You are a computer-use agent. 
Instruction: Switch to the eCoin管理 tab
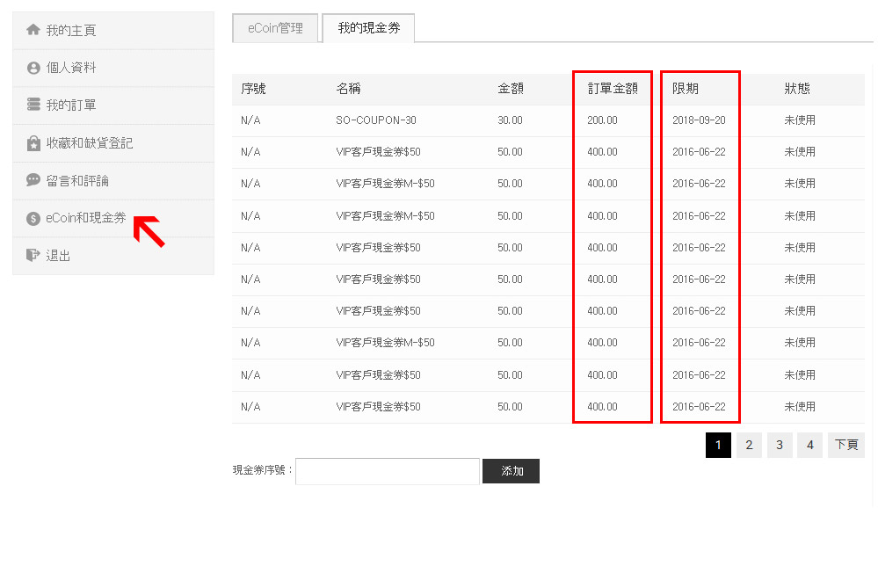click(275, 28)
